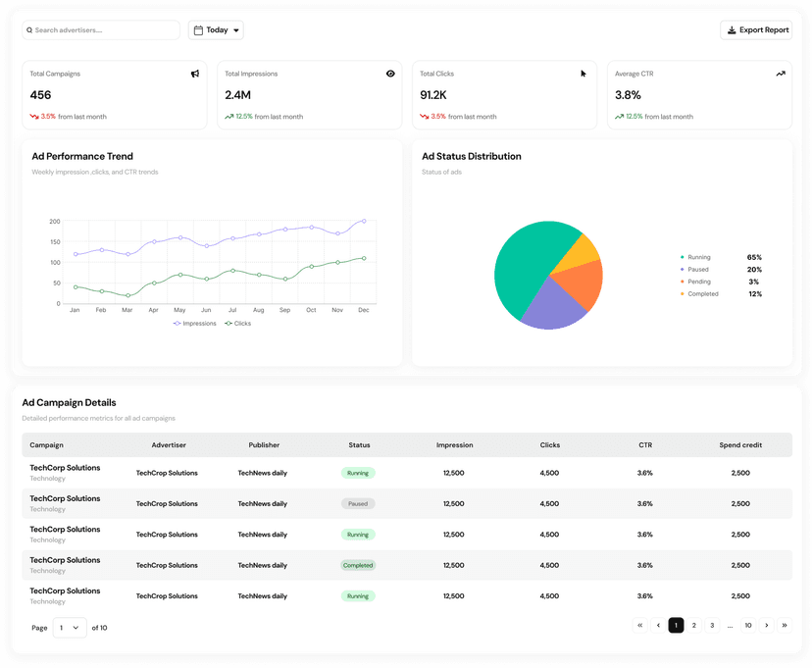
Task: Sort table by the Spend credit header
Action: point(740,445)
